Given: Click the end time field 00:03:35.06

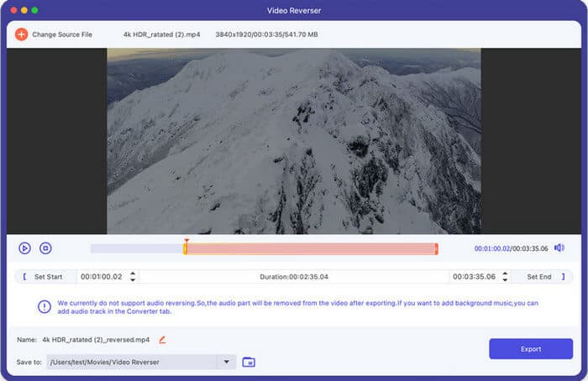Looking at the screenshot, I should [474, 277].
